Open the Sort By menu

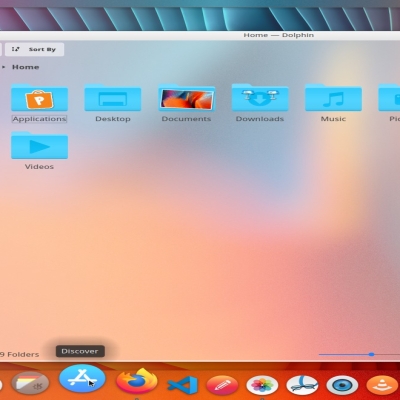click(34, 49)
